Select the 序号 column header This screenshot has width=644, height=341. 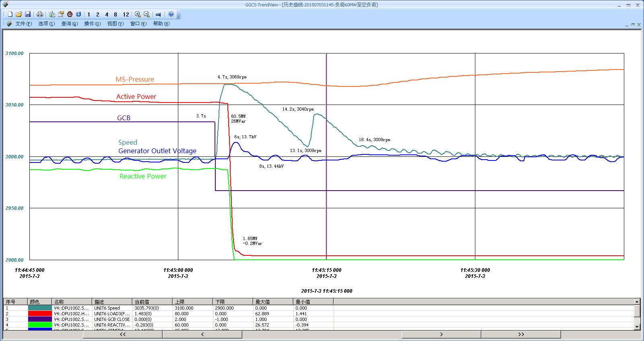[16, 302]
